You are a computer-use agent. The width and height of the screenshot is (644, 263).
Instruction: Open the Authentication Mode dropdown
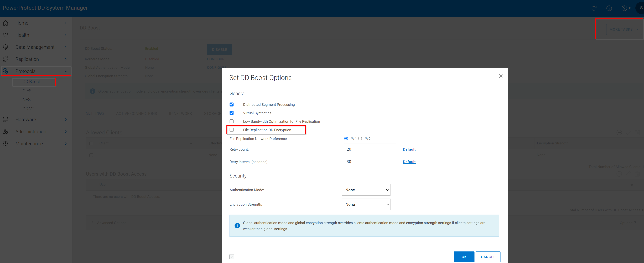[366, 190]
